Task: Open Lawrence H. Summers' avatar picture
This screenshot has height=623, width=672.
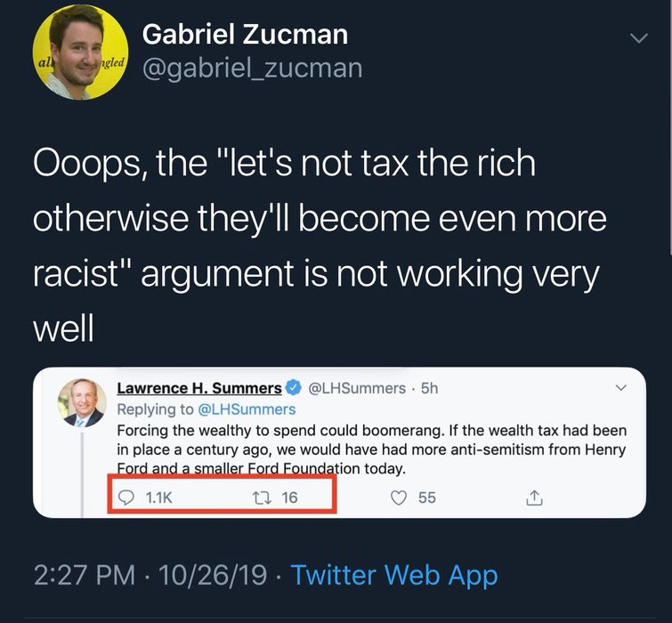Action: [83, 403]
